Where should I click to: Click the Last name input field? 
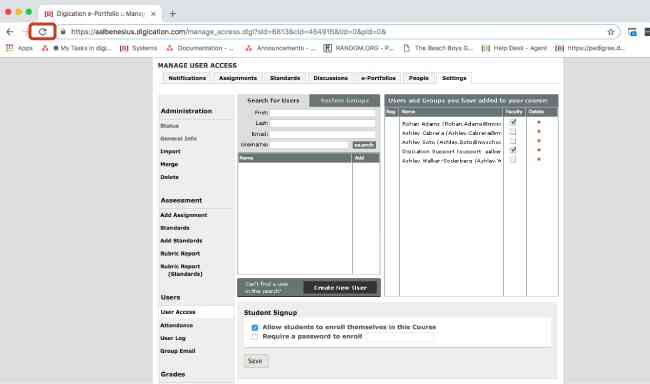[323, 123]
